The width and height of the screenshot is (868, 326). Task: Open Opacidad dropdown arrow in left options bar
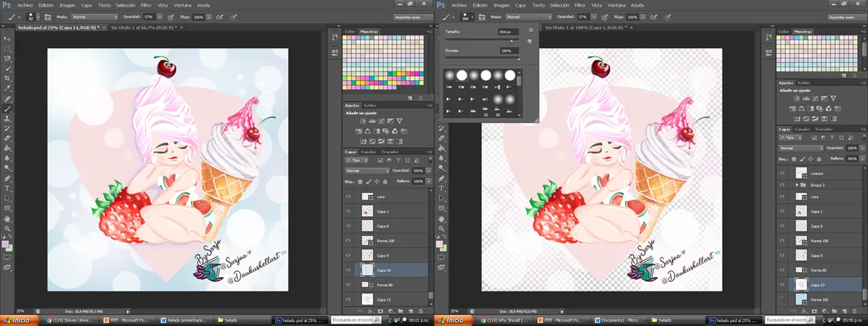[x=159, y=16]
